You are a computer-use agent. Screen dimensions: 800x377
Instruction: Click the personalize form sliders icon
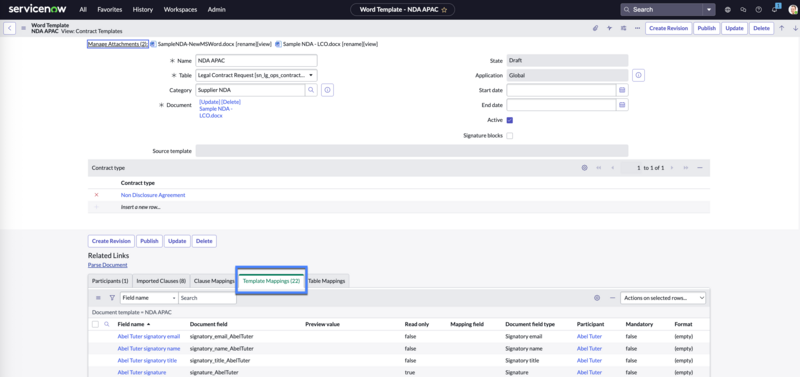(623, 28)
